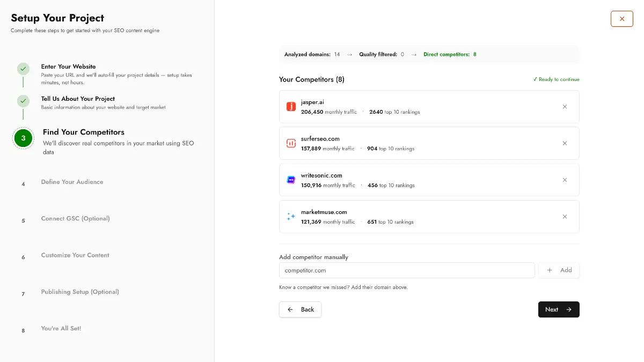644x362 pixels.
Task: Select the Define Your Audience step
Action: point(72,182)
